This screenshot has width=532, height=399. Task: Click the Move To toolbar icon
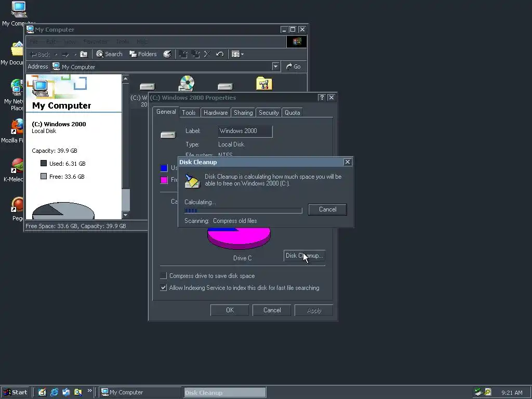point(183,54)
